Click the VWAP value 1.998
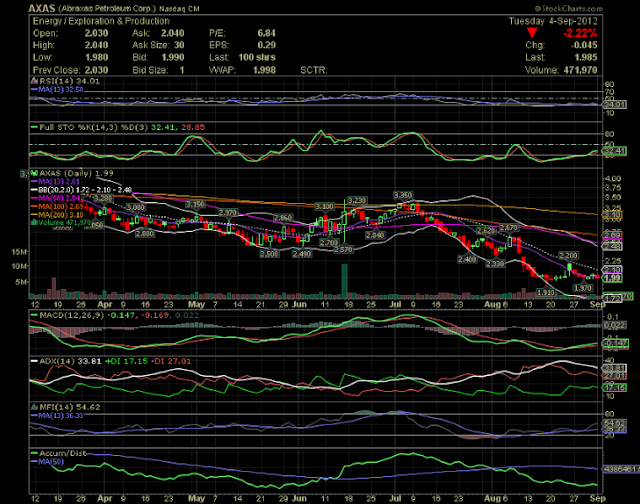640x504 pixels. point(264,70)
